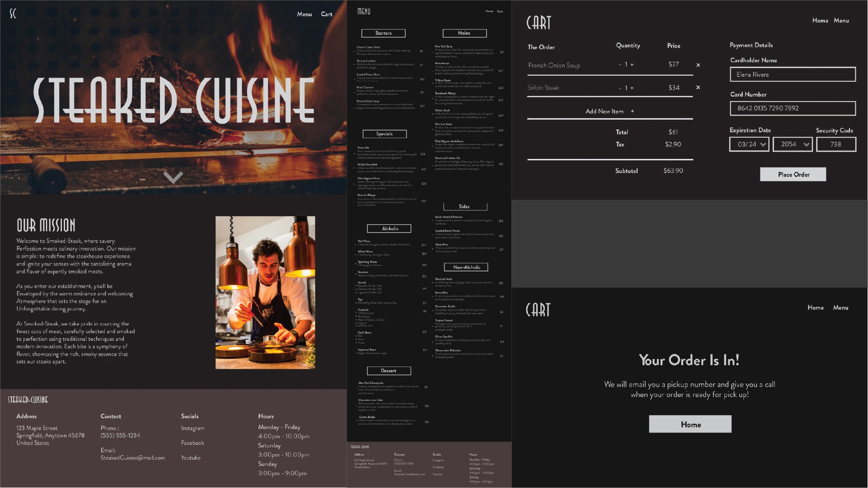Screen dimensions: 868x488
Task: Click the Home button on the order confirmation page
Action: (690, 424)
